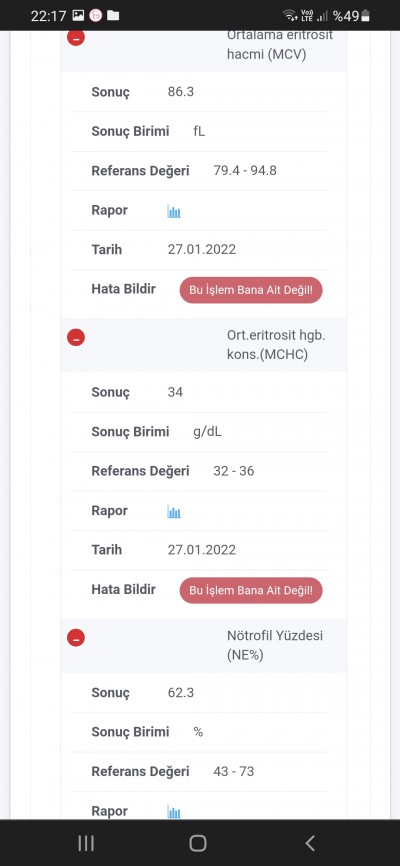
Task: Tap the image notification icon in status bar
Action: (78, 15)
